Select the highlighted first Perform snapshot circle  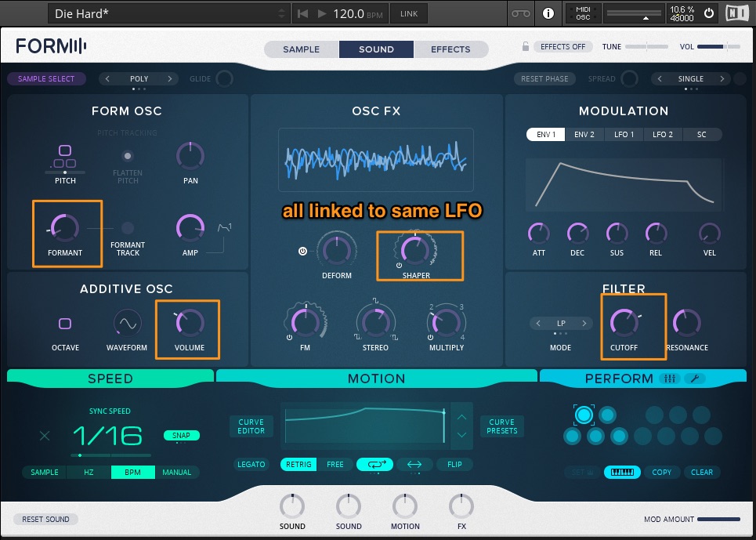584,415
